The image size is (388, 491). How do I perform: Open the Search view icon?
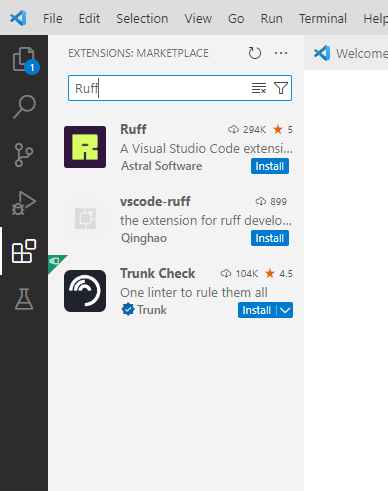pos(24,107)
